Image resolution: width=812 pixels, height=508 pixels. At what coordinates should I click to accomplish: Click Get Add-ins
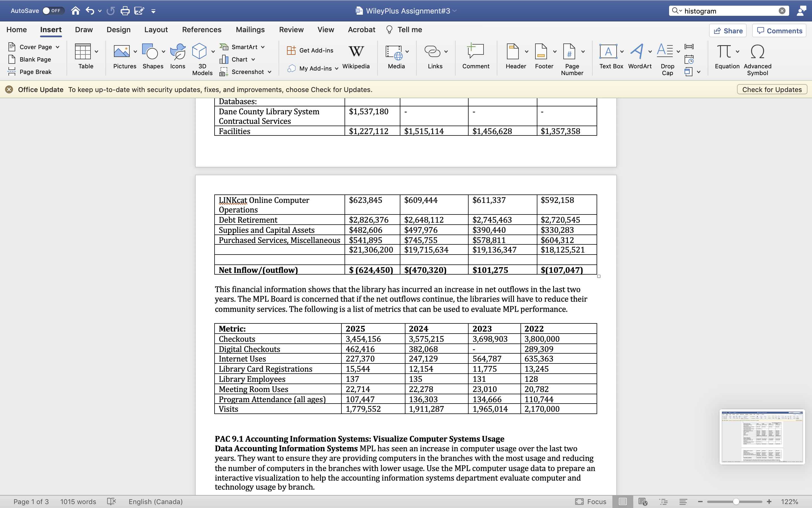(x=310, y=51)
